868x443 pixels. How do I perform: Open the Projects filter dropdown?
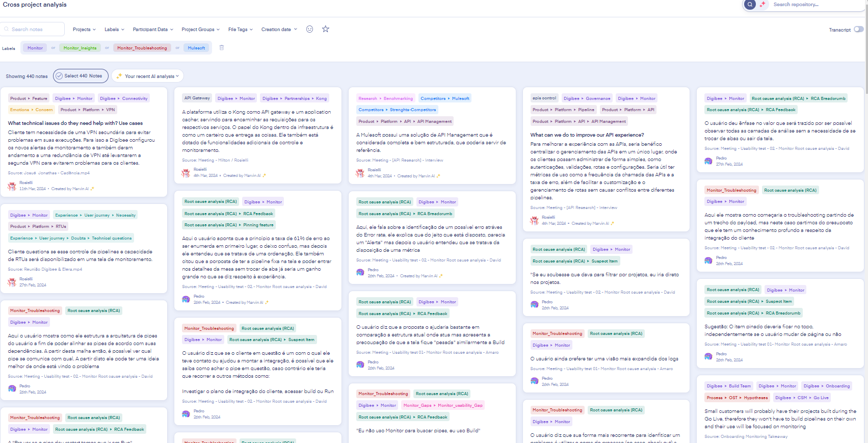pos(84,30)
